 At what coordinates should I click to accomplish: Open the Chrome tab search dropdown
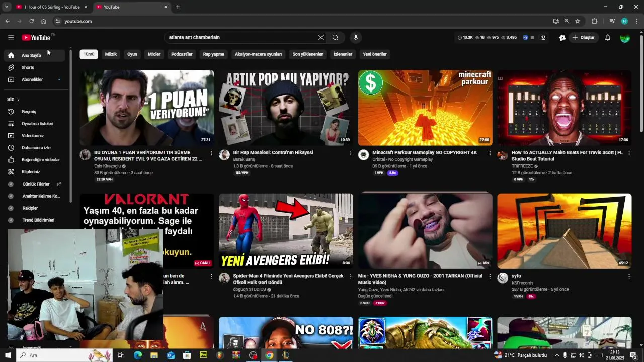(x=6, y=7)
